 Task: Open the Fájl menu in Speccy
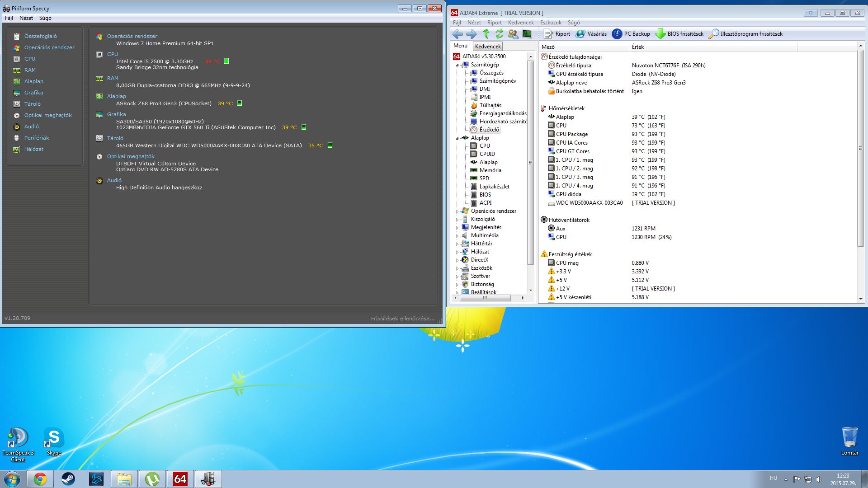[x=9, y=18]
